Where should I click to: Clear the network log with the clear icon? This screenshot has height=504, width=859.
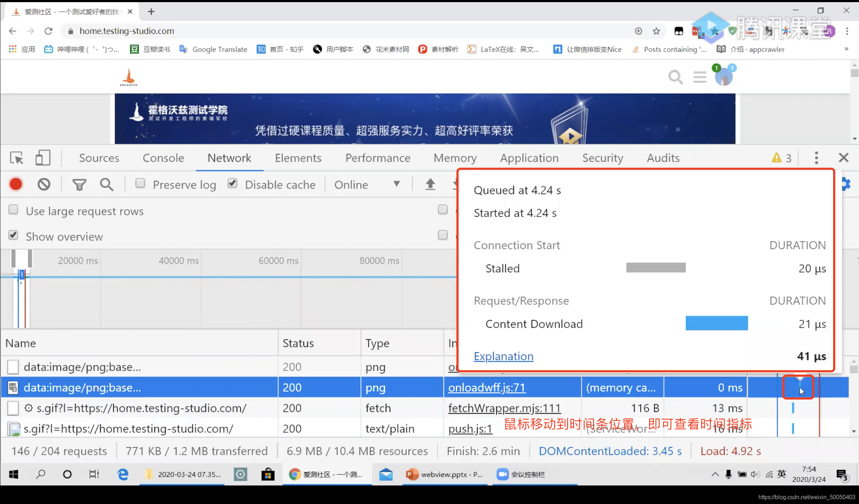pyautogui.click(x=44, y=184)
